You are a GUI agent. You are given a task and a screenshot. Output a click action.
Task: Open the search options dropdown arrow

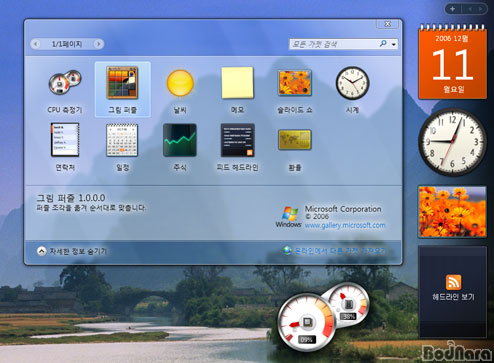(394, 44)
